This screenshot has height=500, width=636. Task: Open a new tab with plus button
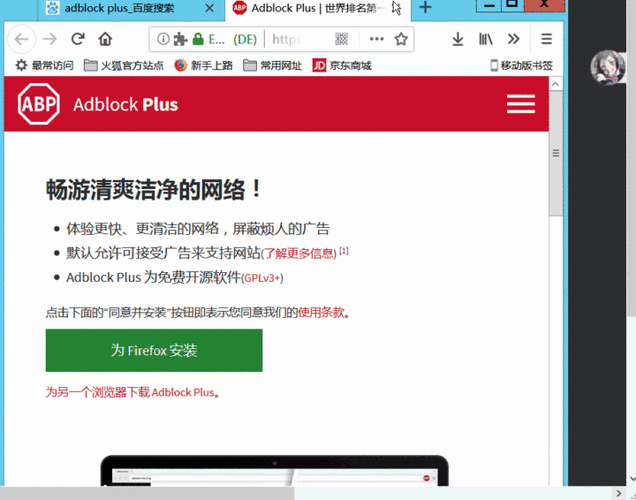click(x=425, y=7)
